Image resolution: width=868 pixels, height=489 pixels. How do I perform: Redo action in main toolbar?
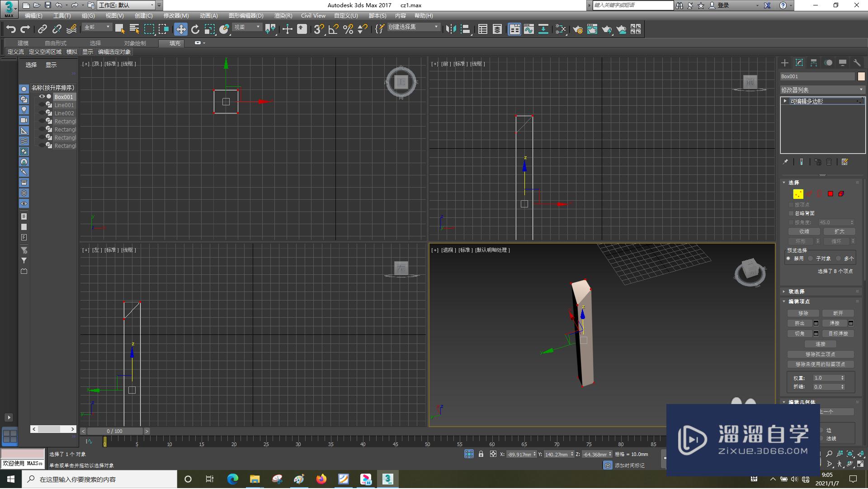tap(25, 29)
